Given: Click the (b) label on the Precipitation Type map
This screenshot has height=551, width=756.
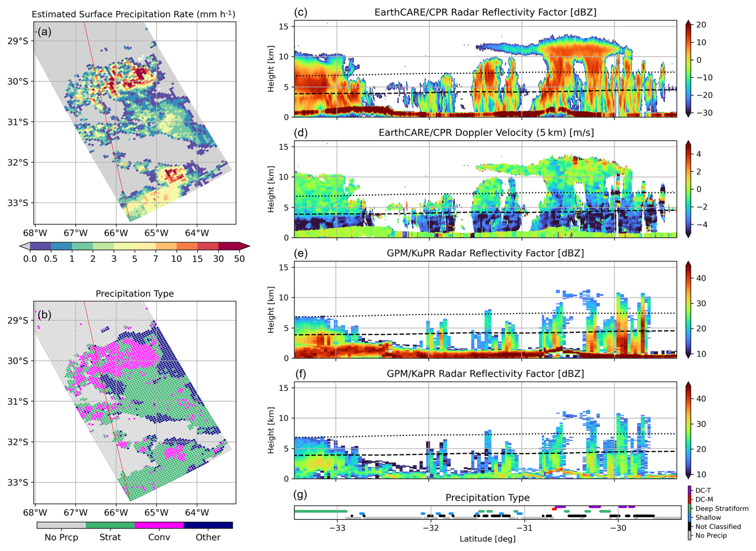Looking at the screenshot, I should [x=44, y=315].
